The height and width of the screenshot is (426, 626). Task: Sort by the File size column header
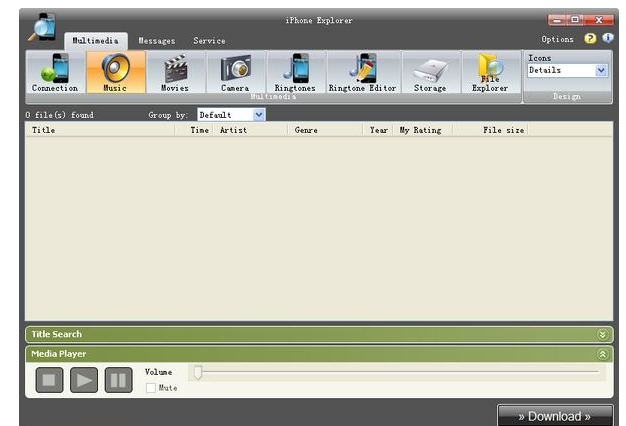pyautogui.click(x=491, y=130)
